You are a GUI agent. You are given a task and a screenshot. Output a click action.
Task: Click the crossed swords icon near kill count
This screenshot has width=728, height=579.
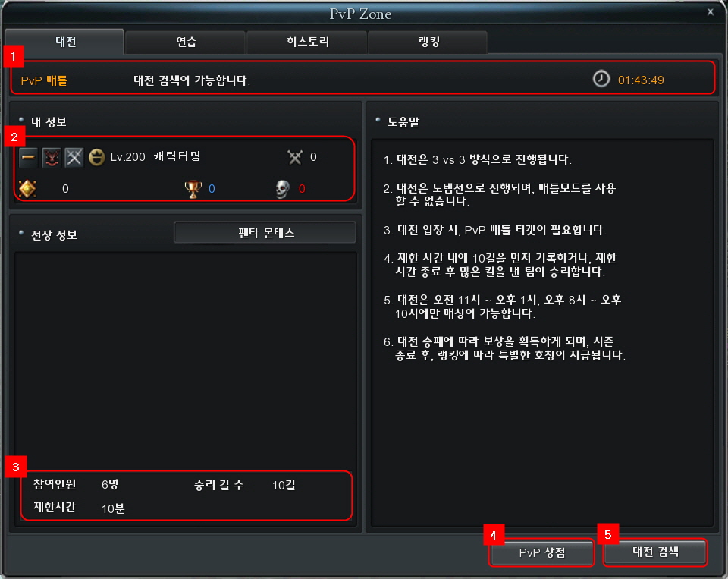click(x=295, y=157)
